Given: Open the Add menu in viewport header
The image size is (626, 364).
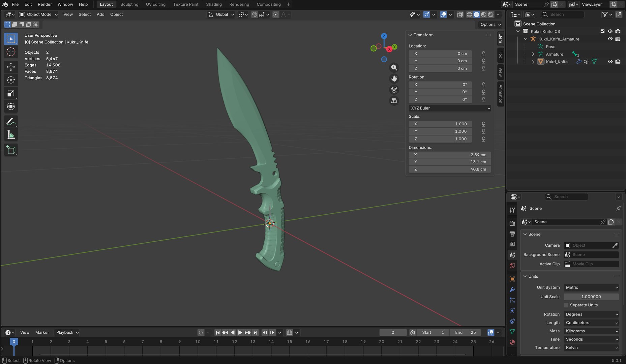Looking at the screenshot, I should [100, 14].
